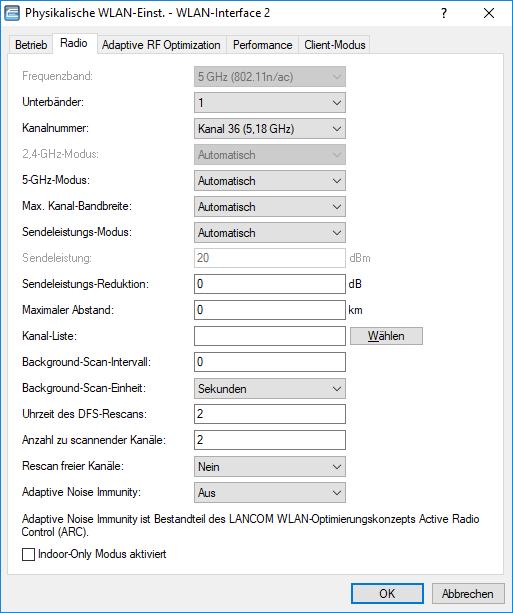Click the disabled Frequenzband dropdown
This screenshot has width=513, height=613.
point(270,77)
